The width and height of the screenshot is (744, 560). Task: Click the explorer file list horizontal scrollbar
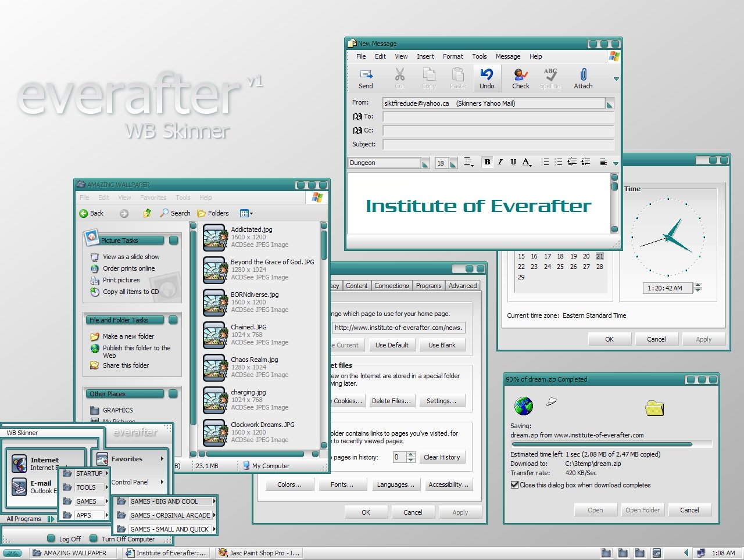click(x=259, y=454)
